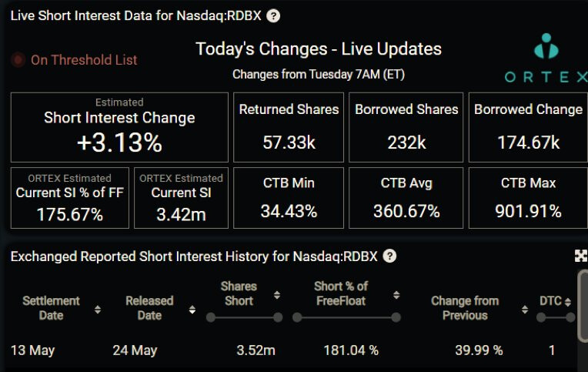
Task: Open the Estimated Short Interest Change tile
Action: 119,127
